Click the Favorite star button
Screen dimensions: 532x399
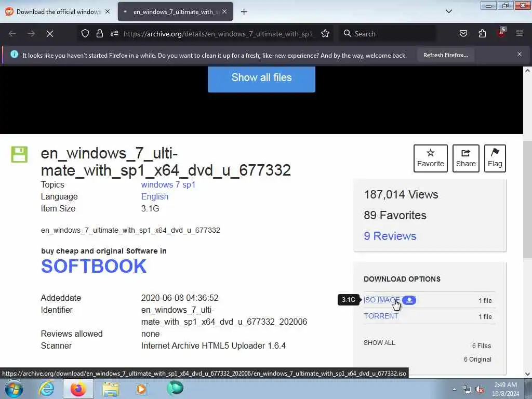(x=431, y=158)
